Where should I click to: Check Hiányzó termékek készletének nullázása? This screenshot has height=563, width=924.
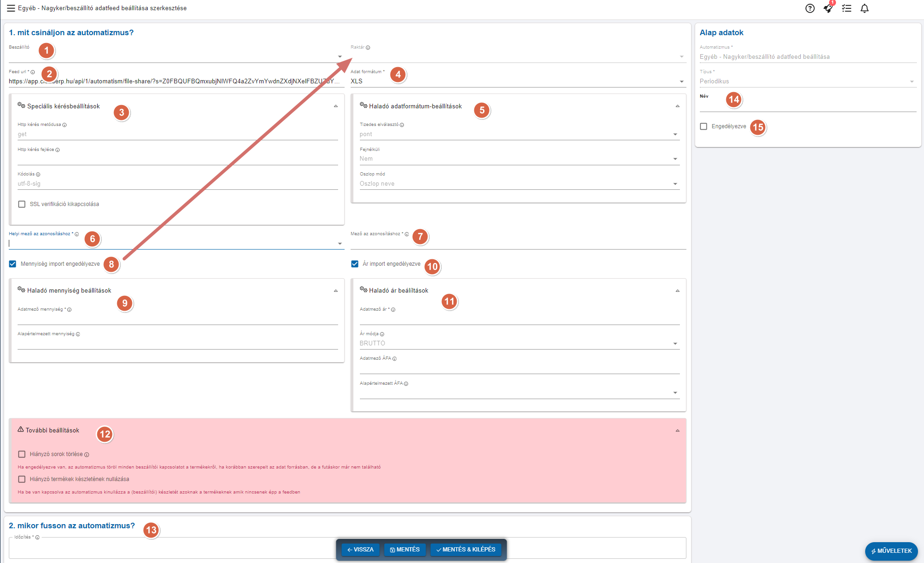coord(22,479)
